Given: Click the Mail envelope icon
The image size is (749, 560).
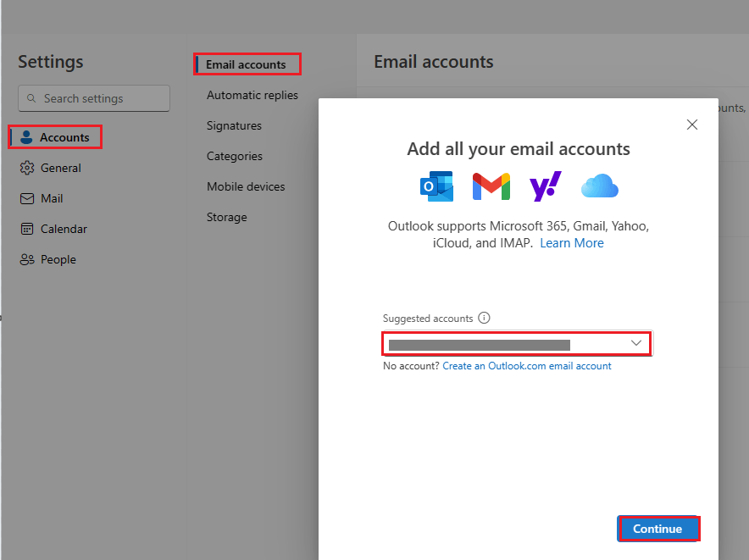Looking at the screenshot, I should [27, 198].
